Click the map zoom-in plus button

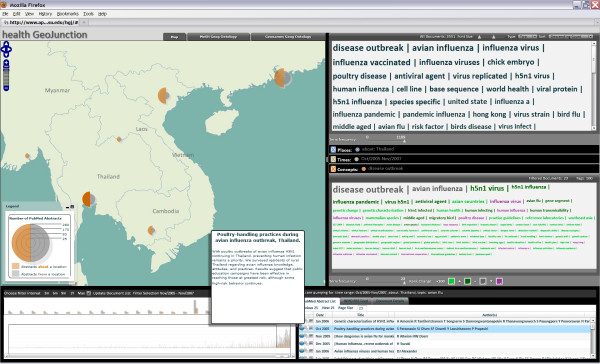pos(6,63)
